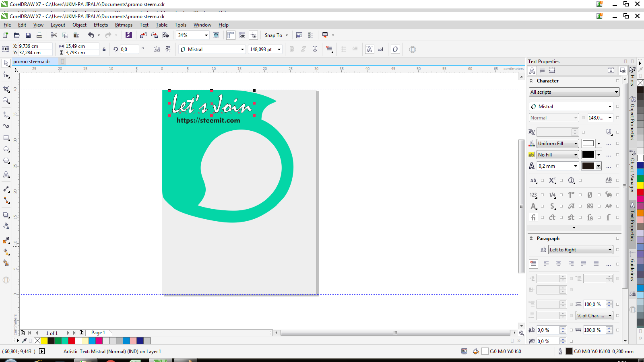Open the Mistral font list in property bar
Viewport: 644px width, 362px height.
click(x=242, y=49)
